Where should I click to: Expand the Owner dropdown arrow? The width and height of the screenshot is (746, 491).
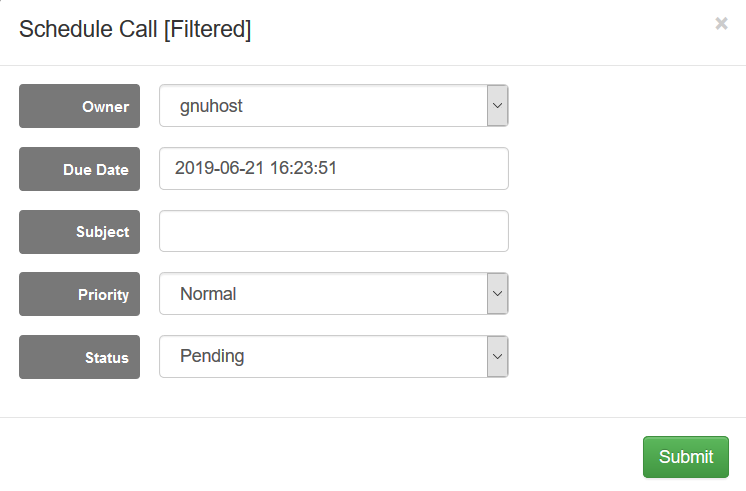(497, 105)
